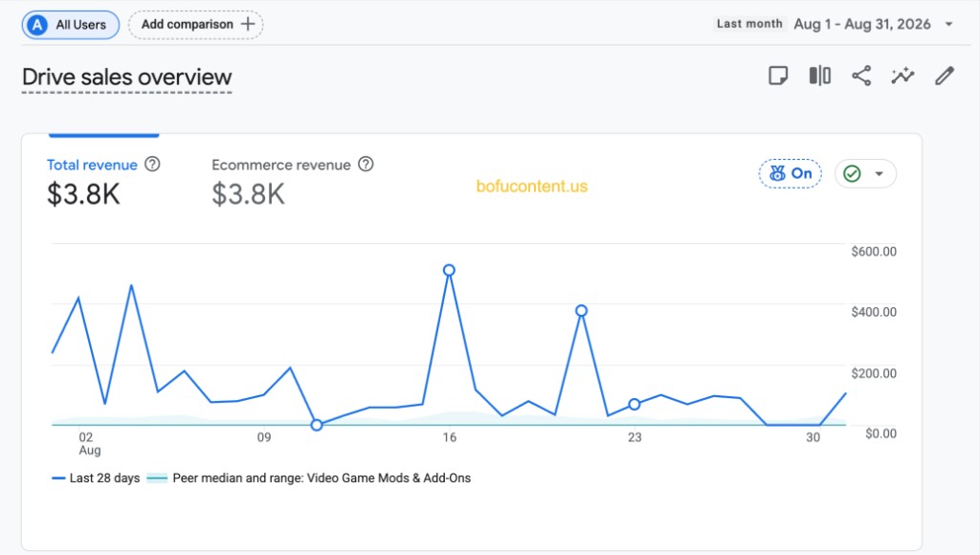Click the Last 28 days legend entry
This screenshot has width=980, height=555.
(96, 478)
